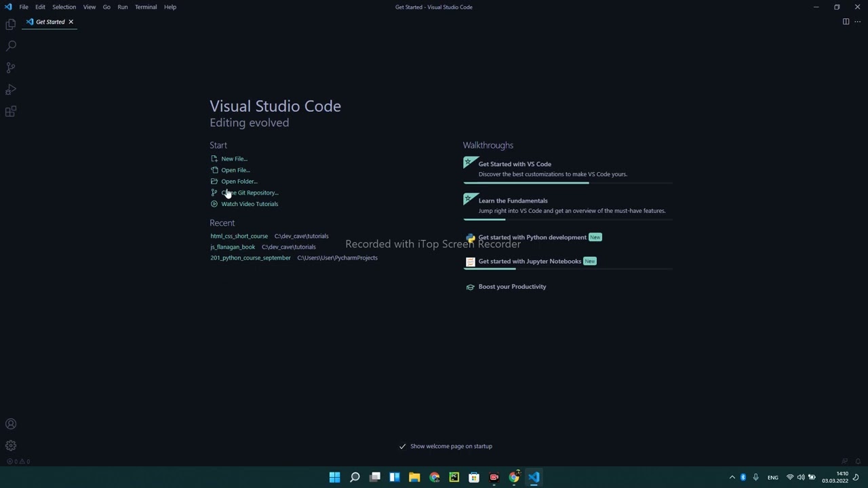The height and width of the screenshot is (488, 868).
Task: Open the Source Control view
Action: (x=11, y=68)
